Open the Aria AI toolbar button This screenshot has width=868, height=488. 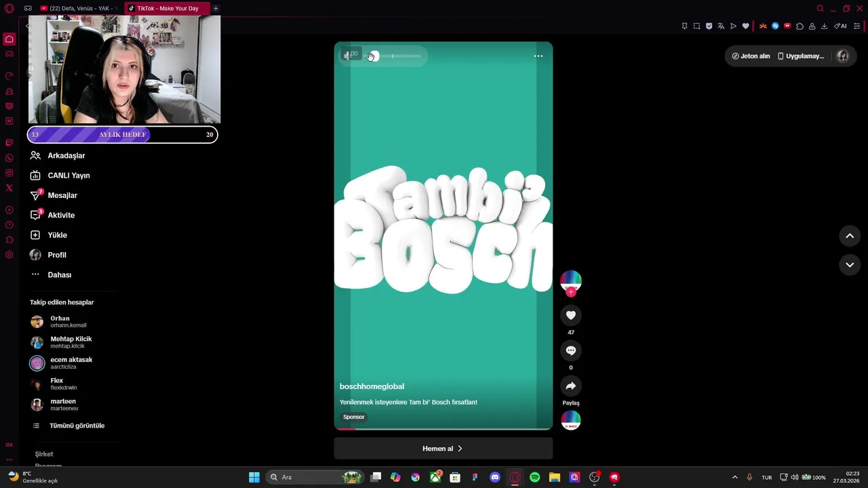[840, 26]
